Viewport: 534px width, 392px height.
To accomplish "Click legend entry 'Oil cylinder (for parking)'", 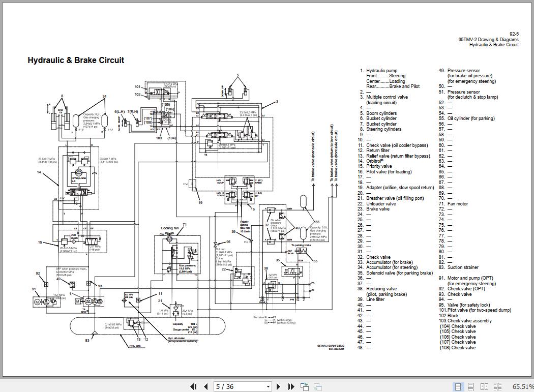I will pyautogui.click(x=471, y=118).
